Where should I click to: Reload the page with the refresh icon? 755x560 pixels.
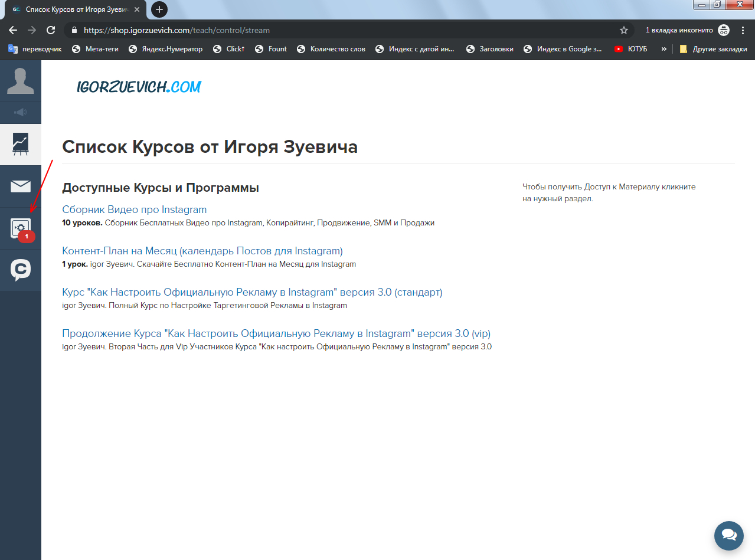51,30
